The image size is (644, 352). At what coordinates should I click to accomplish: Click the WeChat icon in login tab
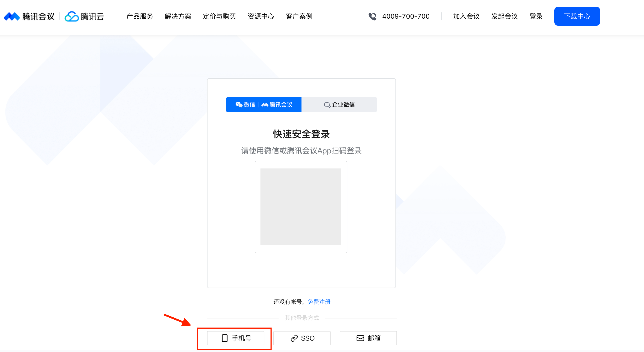(x=239, y=105)
